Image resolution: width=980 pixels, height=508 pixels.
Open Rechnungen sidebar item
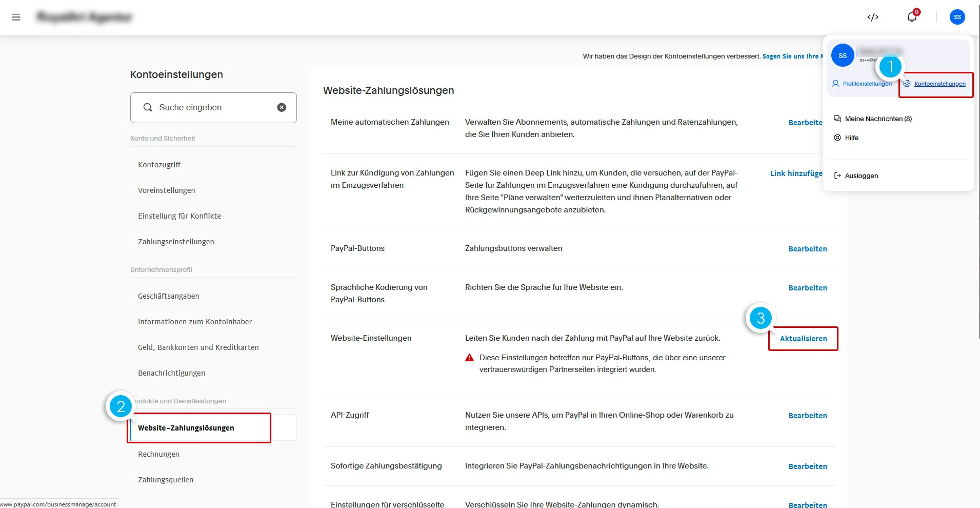tap(158, 454)
